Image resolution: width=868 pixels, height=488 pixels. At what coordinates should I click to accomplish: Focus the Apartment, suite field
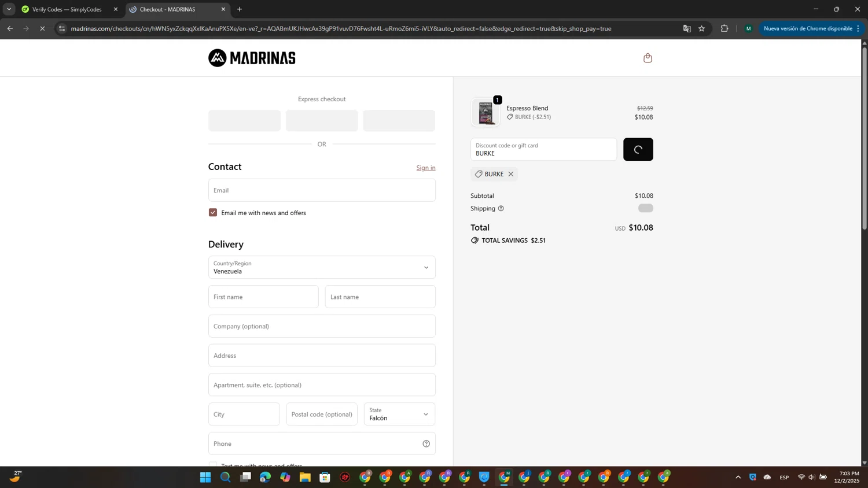[322, 385]
